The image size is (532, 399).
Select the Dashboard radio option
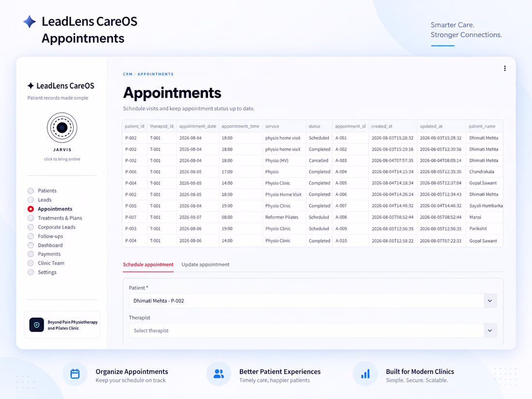tap(30, 245)
